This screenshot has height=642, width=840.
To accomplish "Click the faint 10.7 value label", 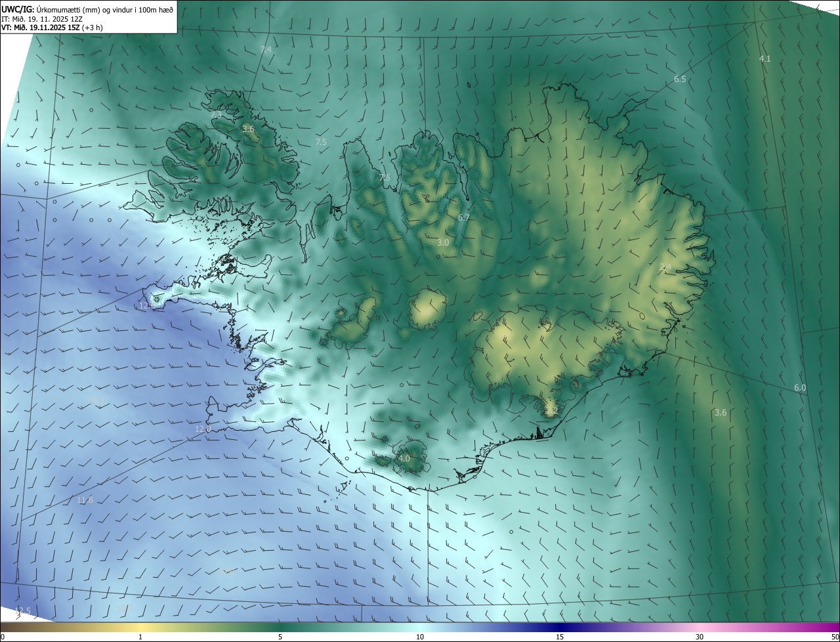I will [124, 609].
